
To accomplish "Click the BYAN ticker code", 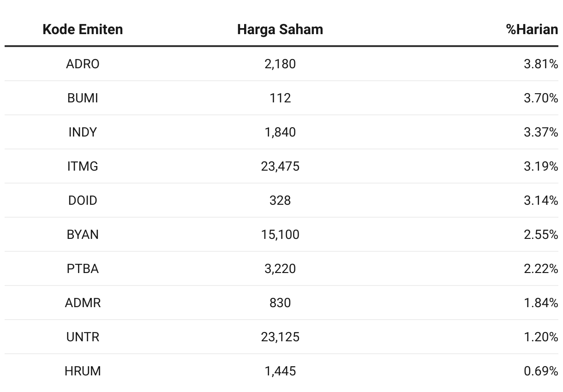I will pos(83,234).
